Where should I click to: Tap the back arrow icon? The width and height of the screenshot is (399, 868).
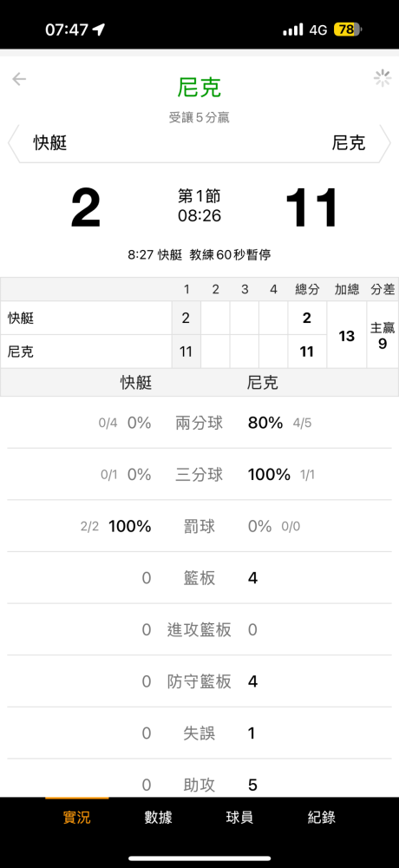(19, 79)
